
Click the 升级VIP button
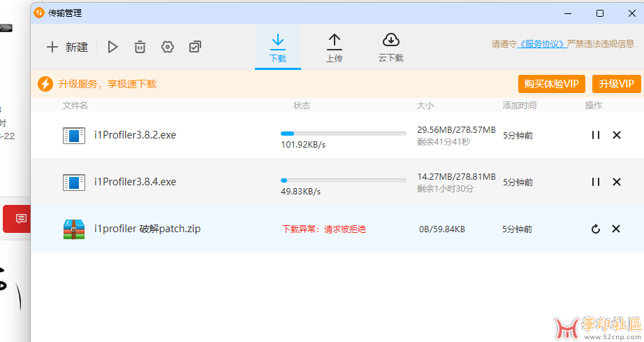617,84
